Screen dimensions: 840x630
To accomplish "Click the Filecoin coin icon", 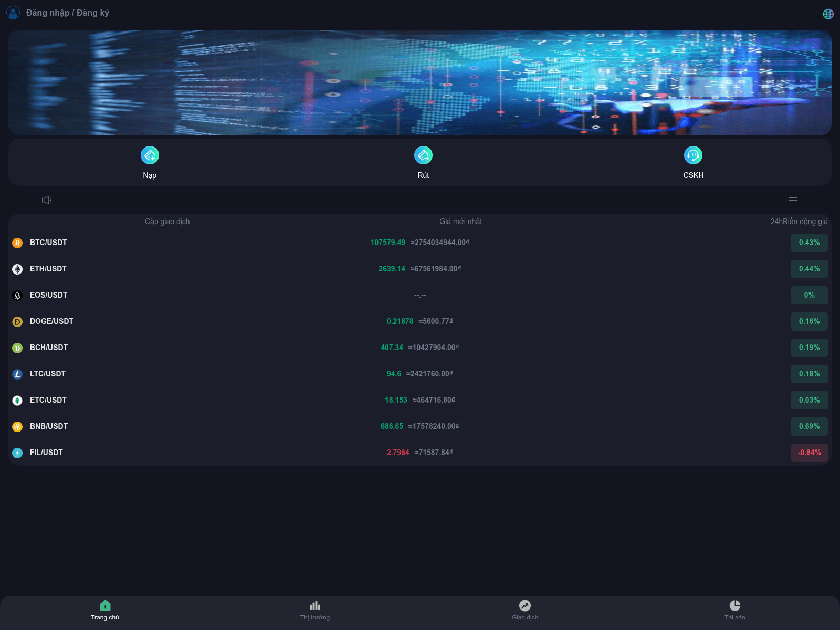I will [17, 453].
